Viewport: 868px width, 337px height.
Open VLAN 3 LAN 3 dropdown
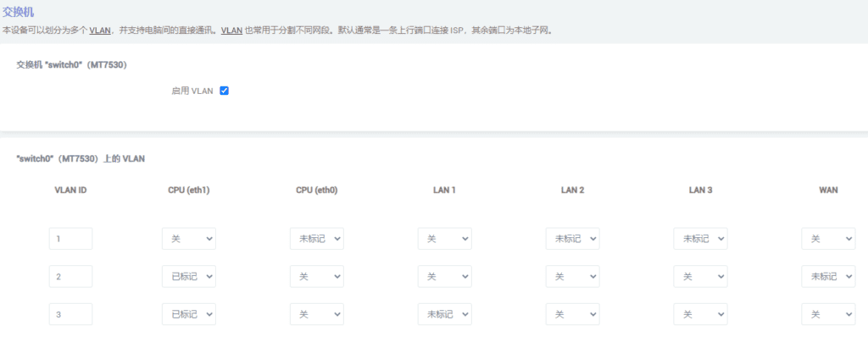tap(700, 314)
